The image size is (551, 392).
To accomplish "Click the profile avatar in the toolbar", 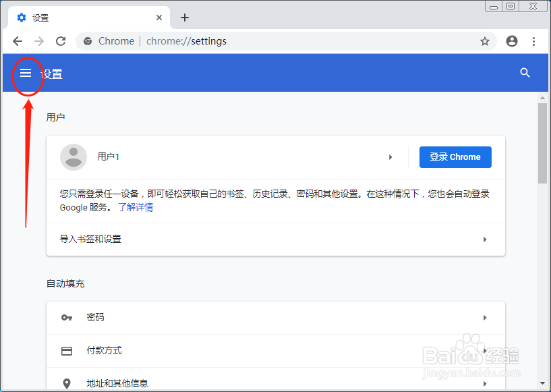I will coord(511,40).
